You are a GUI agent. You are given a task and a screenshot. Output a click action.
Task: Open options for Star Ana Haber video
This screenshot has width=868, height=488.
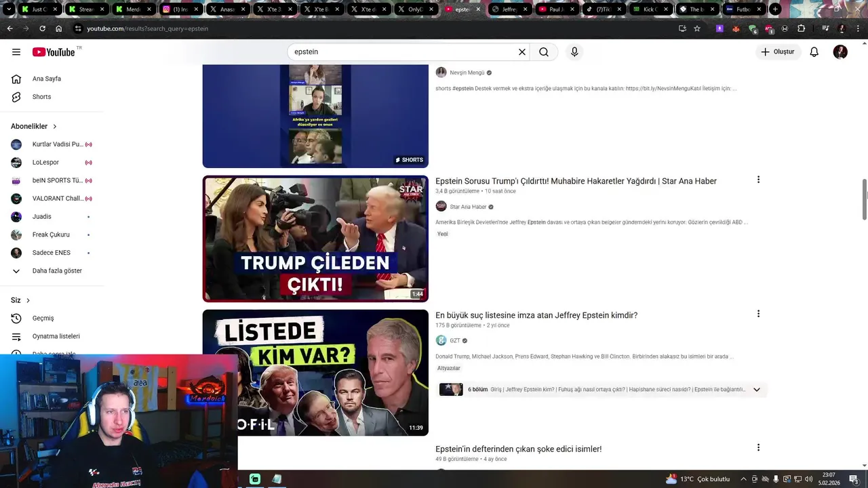pyautogui.click(x=758, y=180)
